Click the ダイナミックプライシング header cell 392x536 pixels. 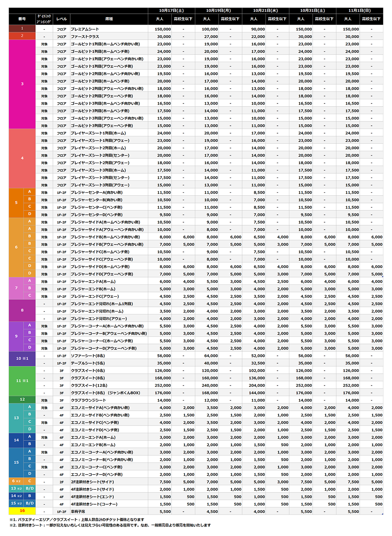tap(44, 19)
